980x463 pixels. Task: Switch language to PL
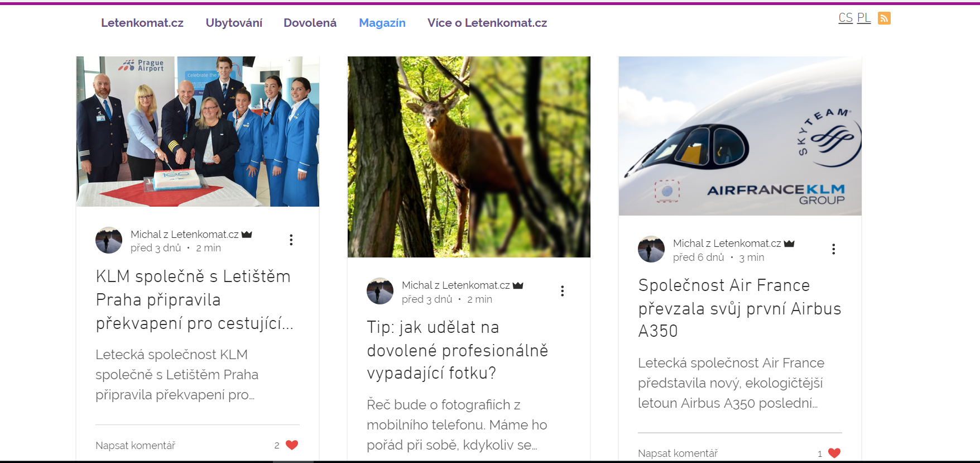pyautogui.click(x=864, y=18)
